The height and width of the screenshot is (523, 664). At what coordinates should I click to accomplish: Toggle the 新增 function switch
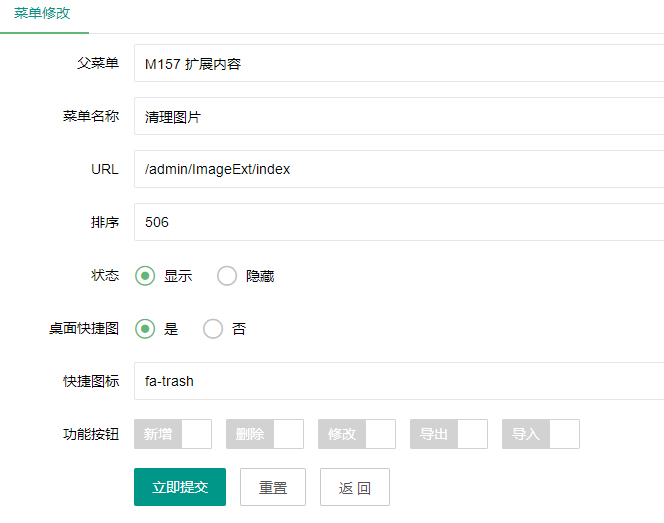pyautogui.click(x=173, y=434)
